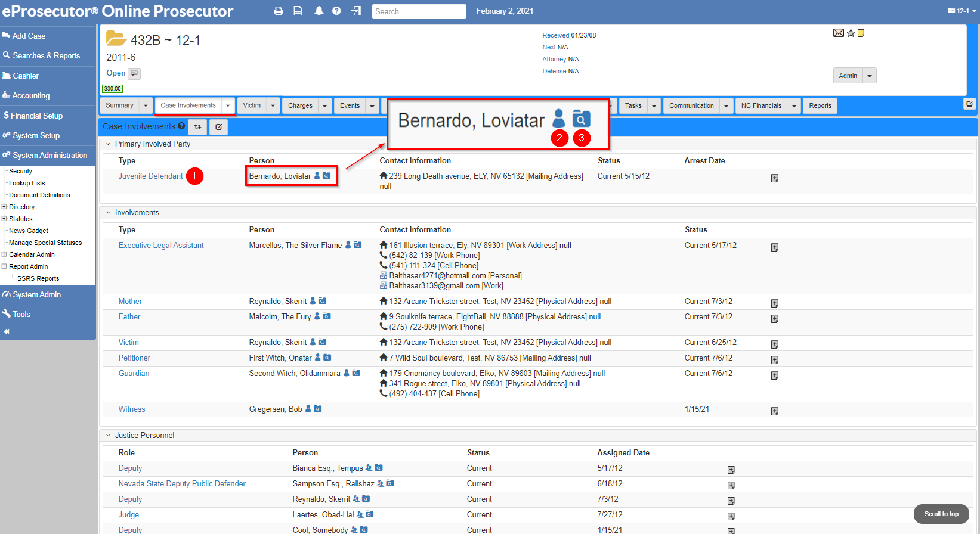Collapse the Primary Involved Party section

click(x=109, y=144)
